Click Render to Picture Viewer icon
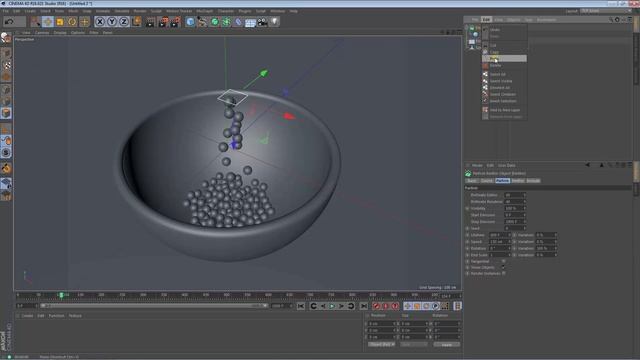The image size is (640, 360). click(x=163, y=21)
